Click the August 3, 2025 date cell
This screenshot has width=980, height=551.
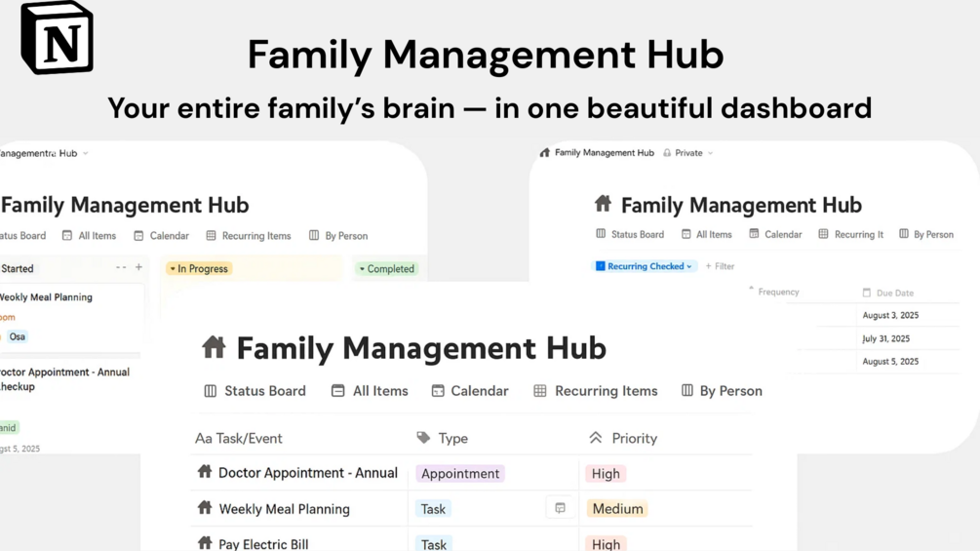point(890,315)
